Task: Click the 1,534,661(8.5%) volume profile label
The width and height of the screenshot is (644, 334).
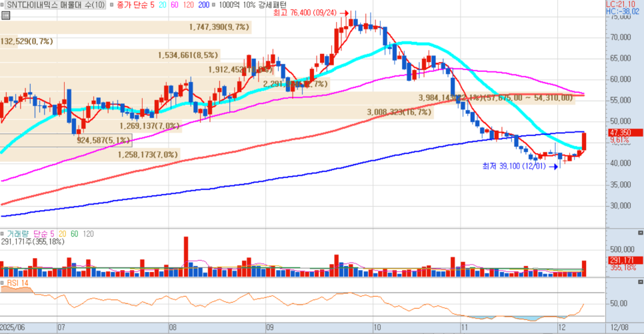Action: [188, 55]
